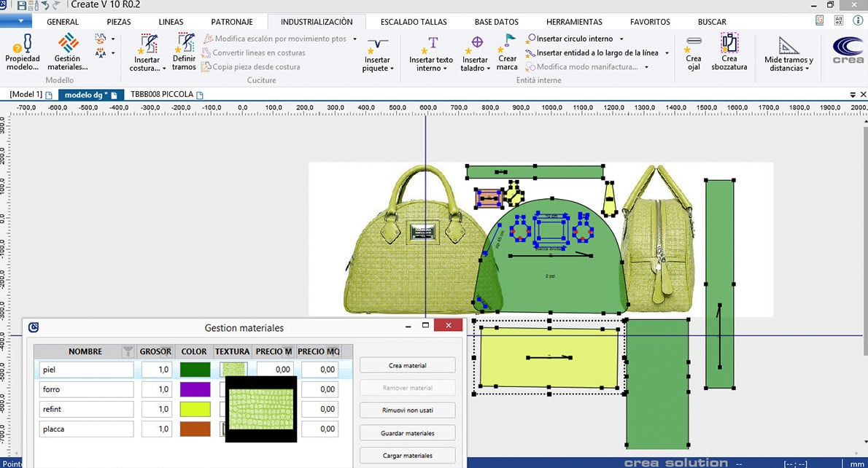Click the Crea sbozzatura icon
Image resolution: width=868 pixels, height=468 pixels.
tap(729, 52)
